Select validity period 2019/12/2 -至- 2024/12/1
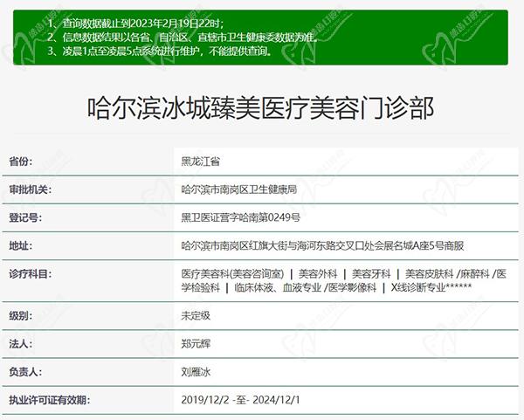This screenshot has height=420, width=524. coord(241,400)
